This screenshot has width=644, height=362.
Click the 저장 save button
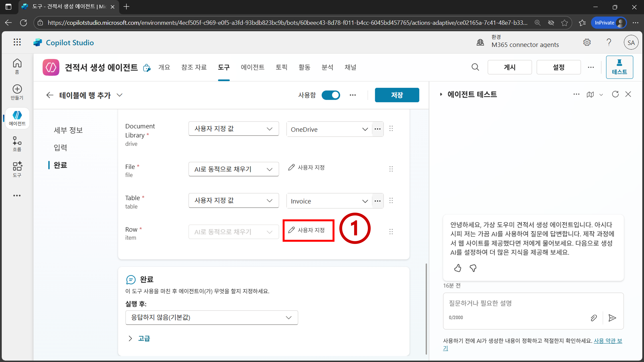coord(397,95)
